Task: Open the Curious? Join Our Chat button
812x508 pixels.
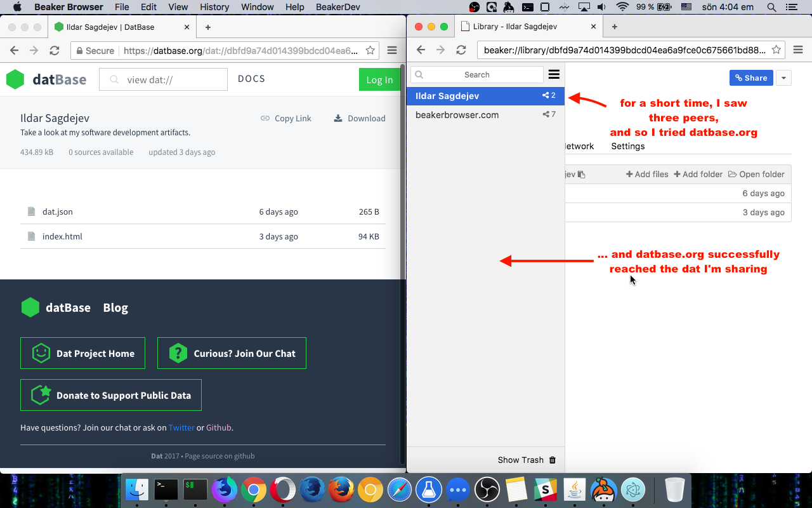Action: [x=232, y=352]
